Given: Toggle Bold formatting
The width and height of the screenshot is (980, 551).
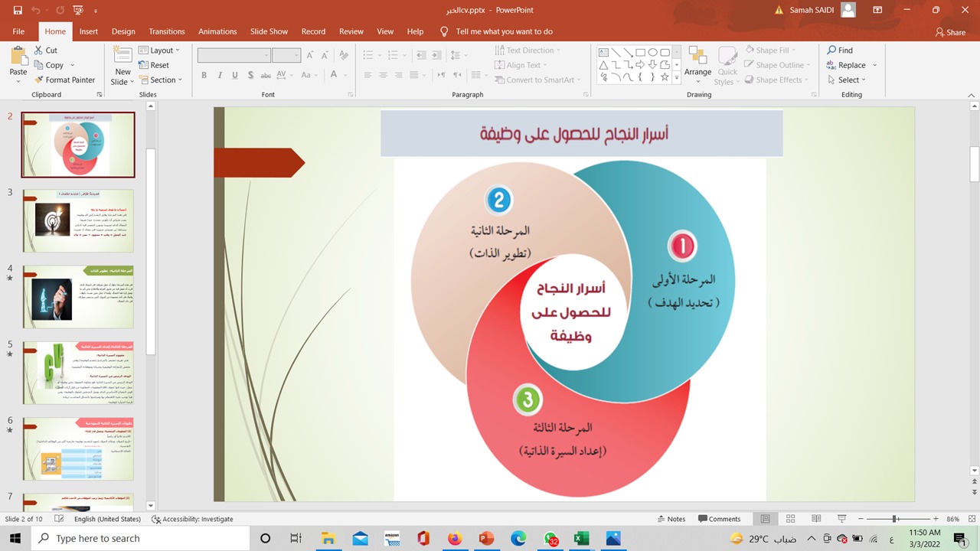Looking at the screenshot, I should 204,76.
